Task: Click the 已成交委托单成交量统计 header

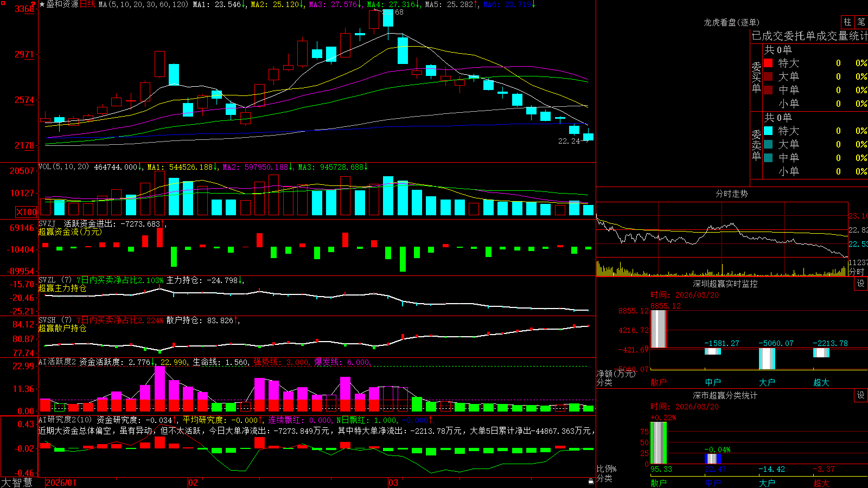Action: (809, 36)
